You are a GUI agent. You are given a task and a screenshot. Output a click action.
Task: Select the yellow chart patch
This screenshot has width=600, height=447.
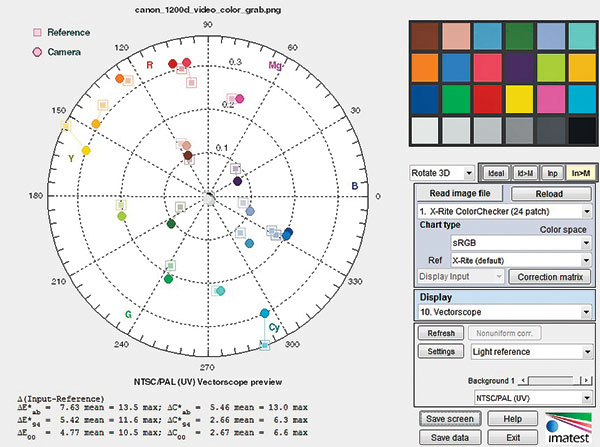coord(519,99)
